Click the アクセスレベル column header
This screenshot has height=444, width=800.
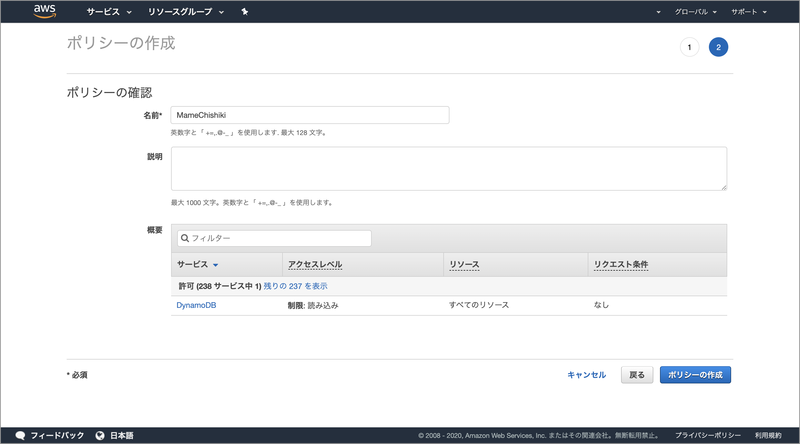click(x=315, y=264)
